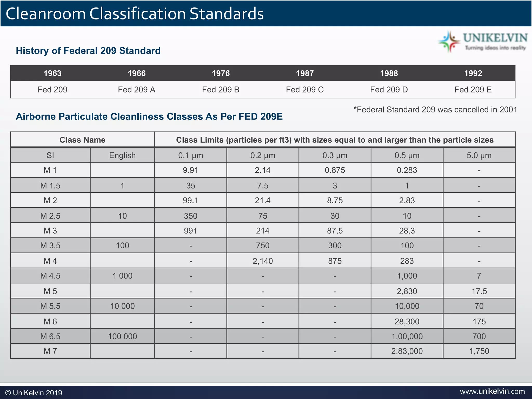The width and height of the screenshot is (532, 399).
Task: Click the 9.91 value in M 1 row
Action: pos(191,170)
